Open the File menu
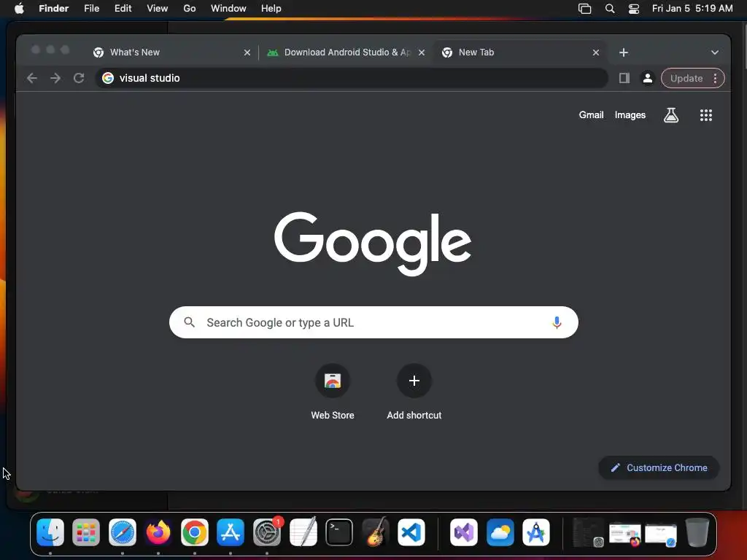The height and width of the screenshot is (560, 747). coord(91,8)
